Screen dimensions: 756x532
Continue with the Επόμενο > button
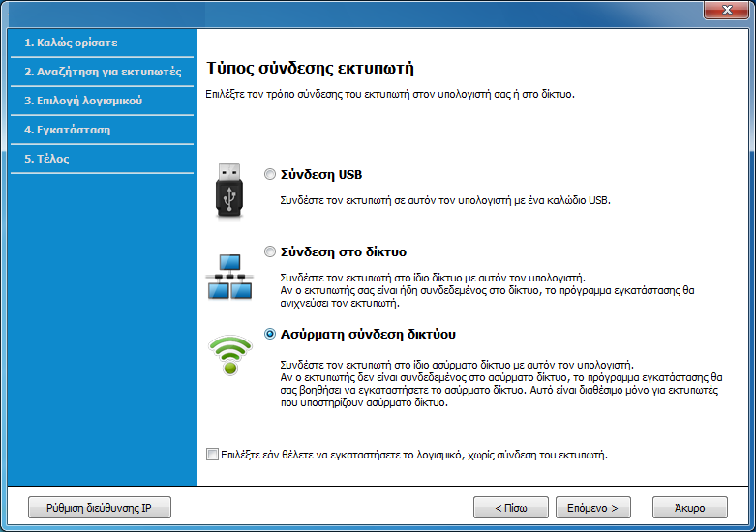tap(593, 508)
